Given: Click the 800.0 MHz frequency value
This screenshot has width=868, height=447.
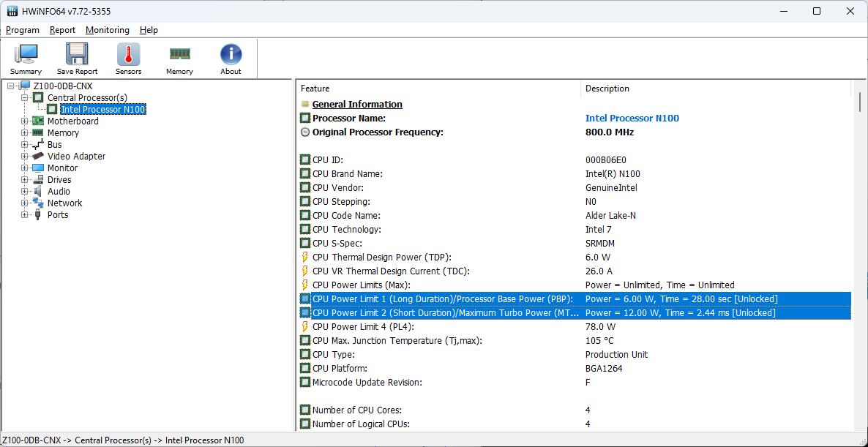Looking at the screenshot, I should click(x=610, y=132).
